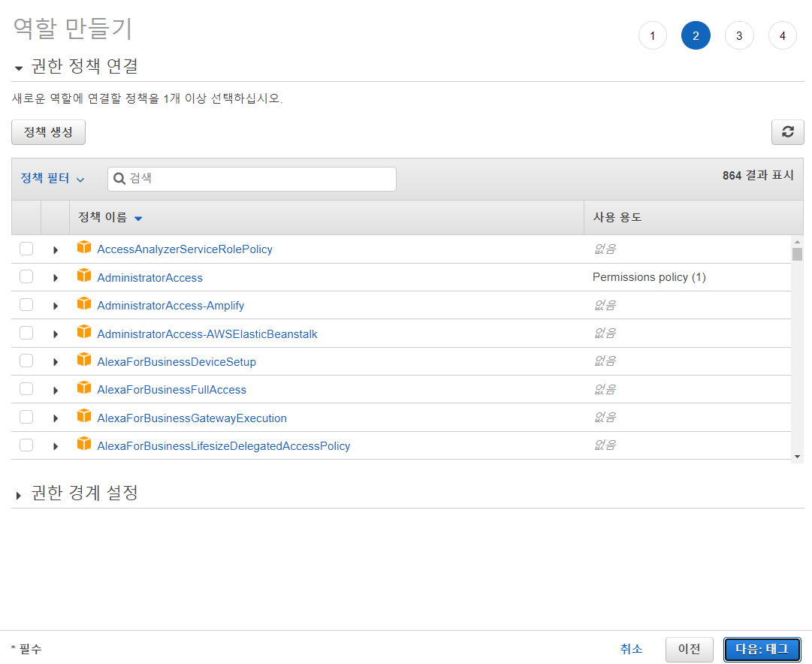
Task: Expand the AdministratorAccess-AWSElasticBeanstalk row arrow
Action: [x=56, y=334]
